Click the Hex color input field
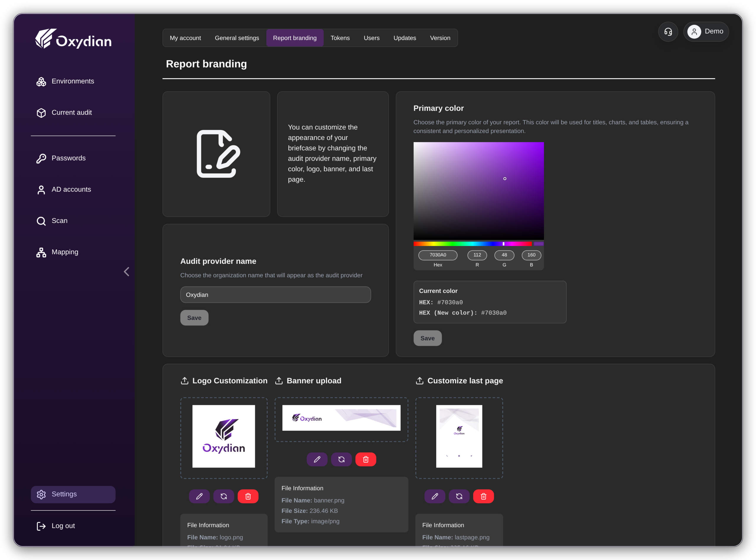The width and height of the screenshot is (756, 560). (438, 255)
